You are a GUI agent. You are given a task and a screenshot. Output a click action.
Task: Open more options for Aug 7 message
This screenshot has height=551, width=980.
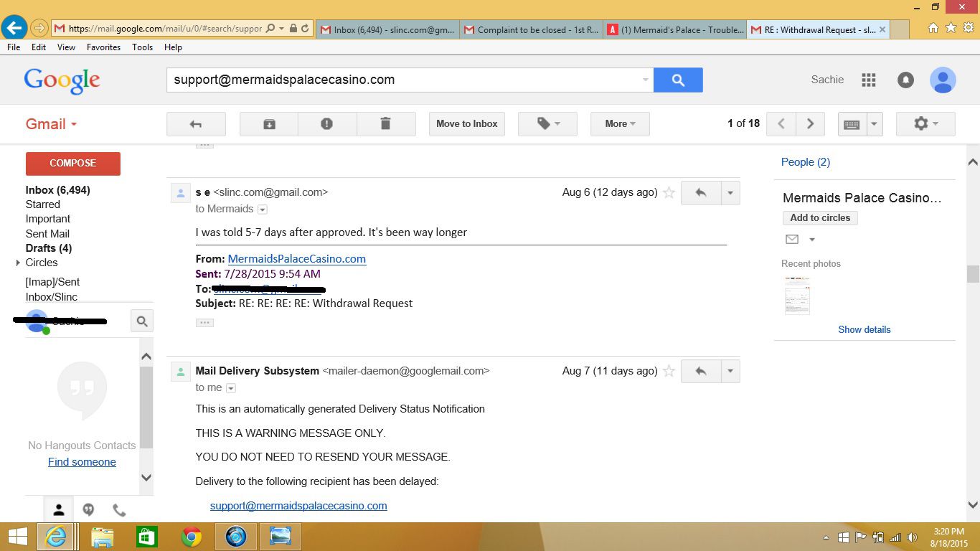730,371
